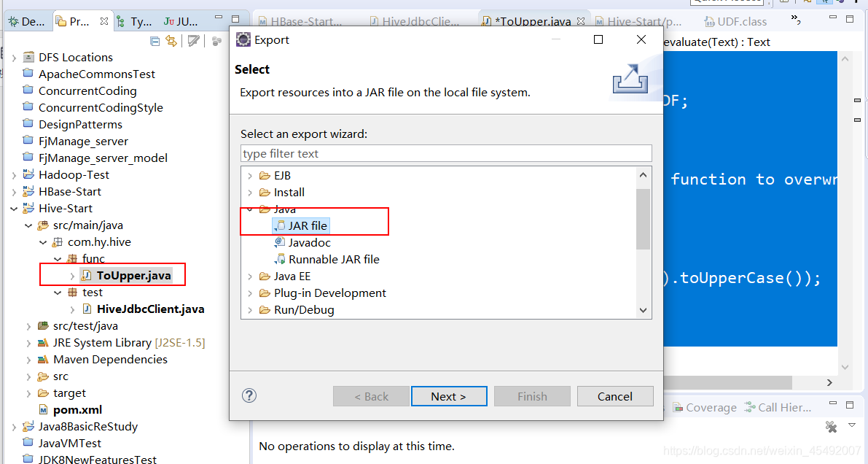Click Maven Dependencies library icon
Viewport: 868px width, 464px height.
tap(42, 359)
